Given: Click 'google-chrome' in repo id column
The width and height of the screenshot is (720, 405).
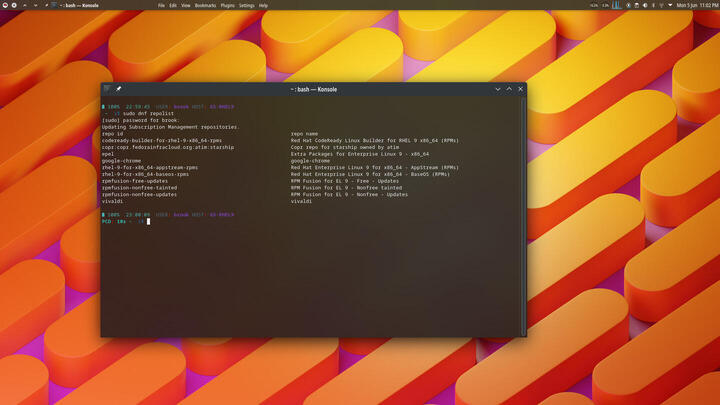Looking at the screenshot, I should pyautogui.click(x=121, y=161).
